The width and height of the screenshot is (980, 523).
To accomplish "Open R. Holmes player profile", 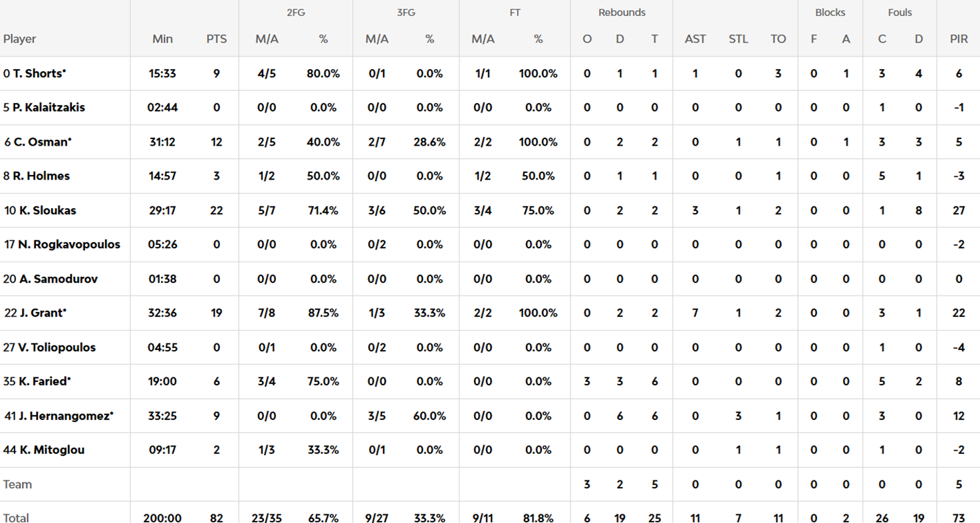I will coord(41,176).
